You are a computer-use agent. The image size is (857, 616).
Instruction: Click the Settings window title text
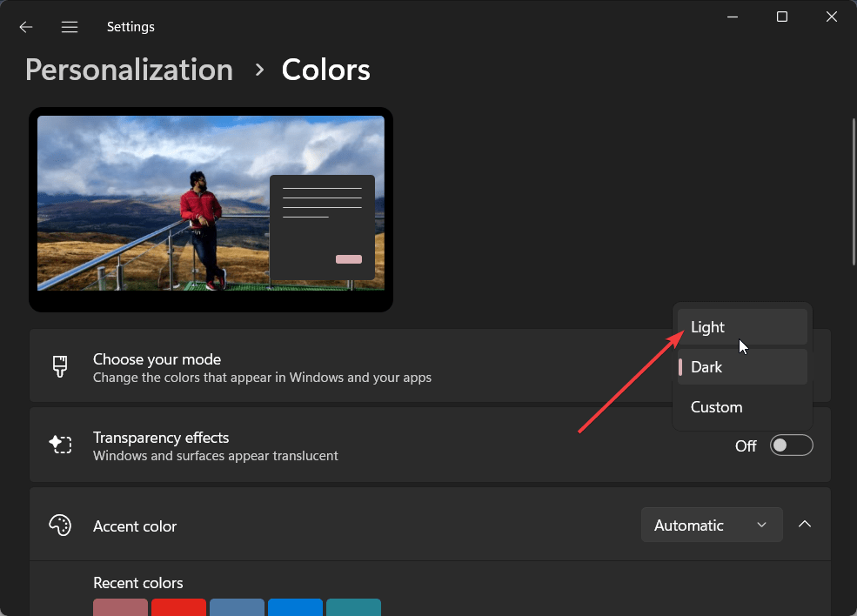[x=131, y=27]
